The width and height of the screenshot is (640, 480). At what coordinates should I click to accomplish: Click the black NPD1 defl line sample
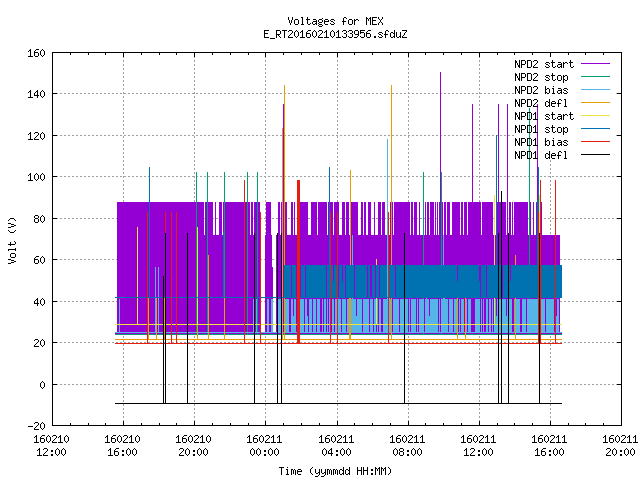(596, 155)
